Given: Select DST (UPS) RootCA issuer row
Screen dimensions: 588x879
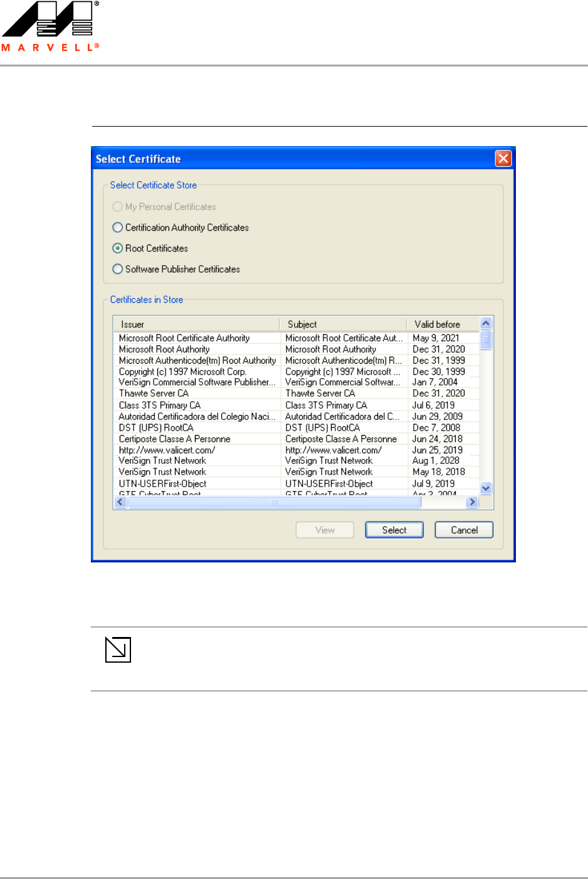Looking at the screenshot, I should [x=156, y=428].
